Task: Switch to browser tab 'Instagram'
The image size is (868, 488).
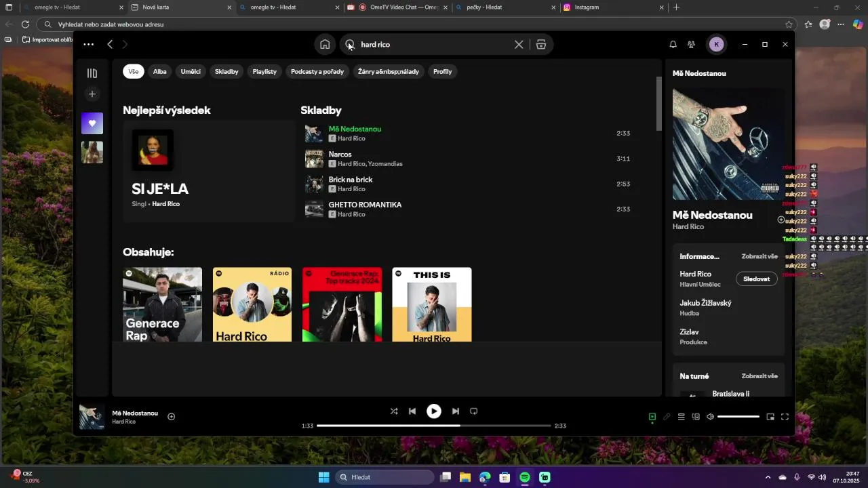Action: click(614, 7)
